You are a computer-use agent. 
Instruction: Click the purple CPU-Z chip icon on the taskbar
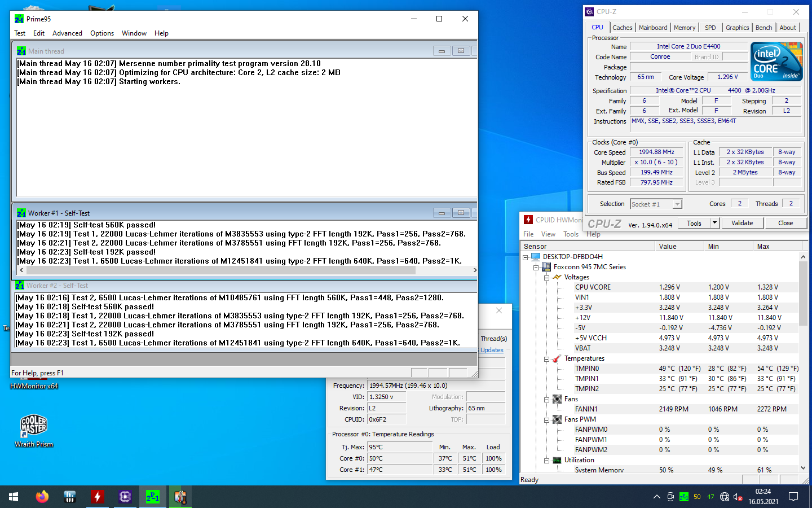tap(125, 497)
